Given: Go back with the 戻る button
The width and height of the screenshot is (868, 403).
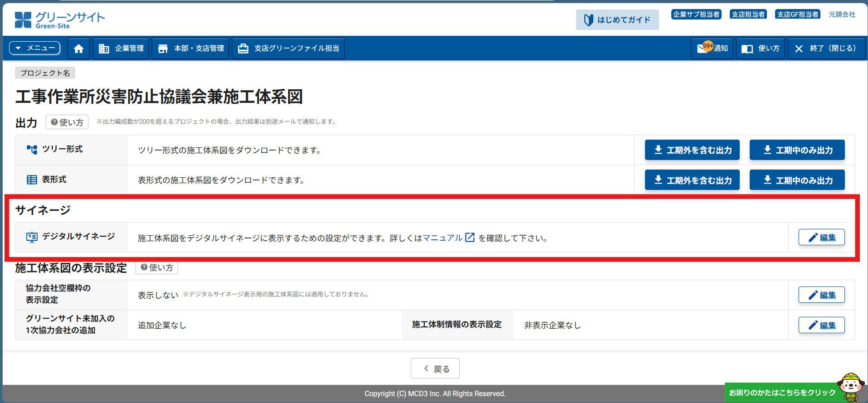Looking at the screenshot, I should pyautogui.click(x=435, y=369).
